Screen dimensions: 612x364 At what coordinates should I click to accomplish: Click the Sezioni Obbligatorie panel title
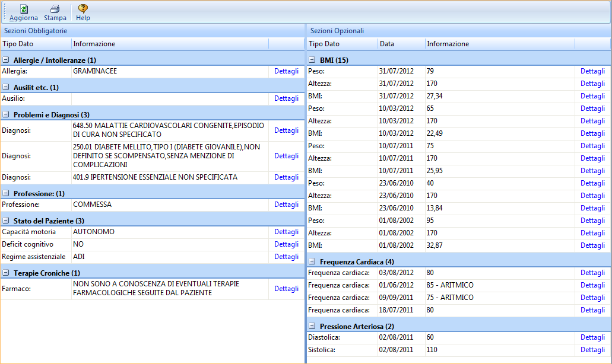[x=36, y=30]
